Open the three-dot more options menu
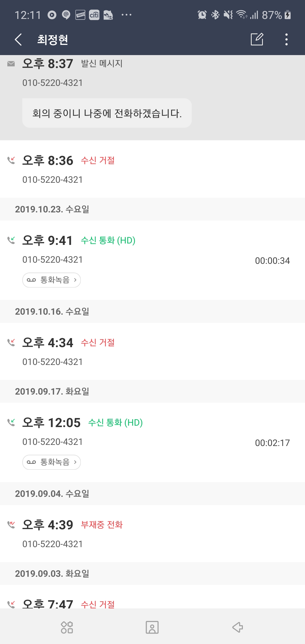The width and height of the screenshot is (305, 644). [286, 39]
